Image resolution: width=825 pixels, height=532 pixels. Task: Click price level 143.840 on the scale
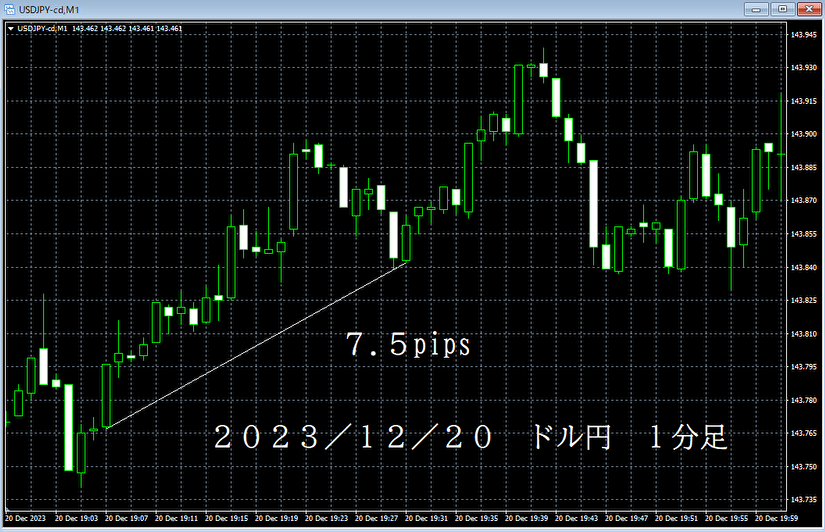click(804, 267)
